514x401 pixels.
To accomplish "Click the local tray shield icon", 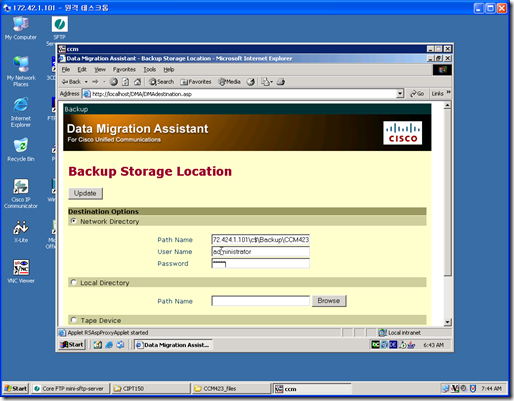I will pos(473,388).
